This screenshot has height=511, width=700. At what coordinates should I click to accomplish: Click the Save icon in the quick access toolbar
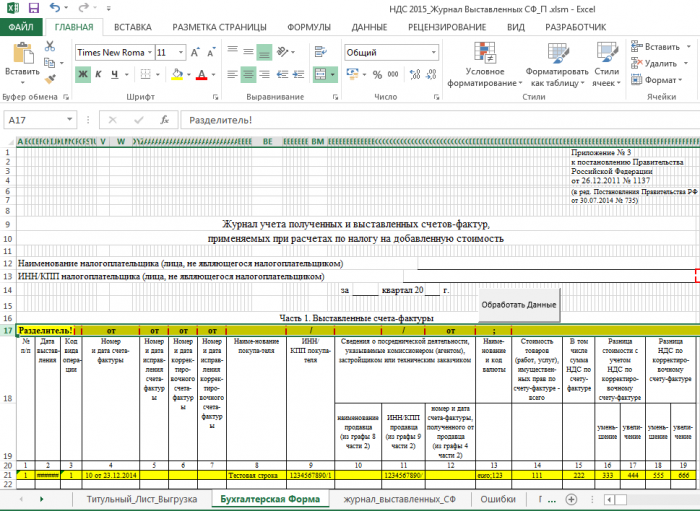33,8
